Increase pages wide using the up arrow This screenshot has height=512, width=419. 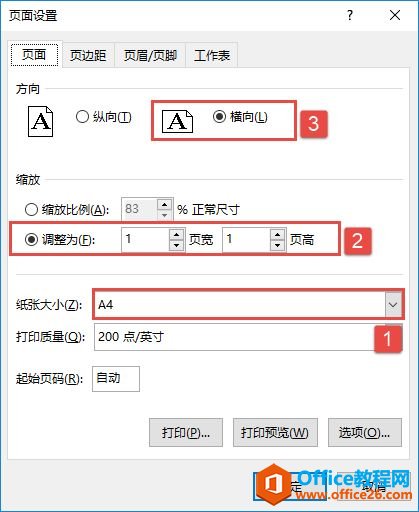click(176, 234)
